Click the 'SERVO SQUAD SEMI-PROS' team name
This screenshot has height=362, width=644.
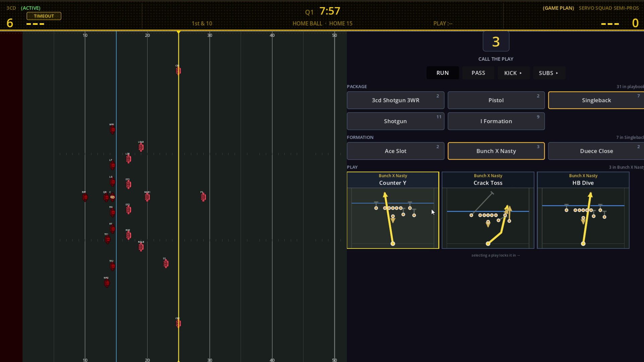point(609,8)
